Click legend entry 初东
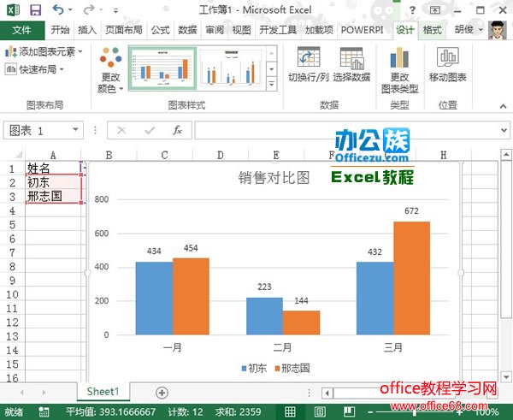513x420 pixels. (x=254, y=369)
